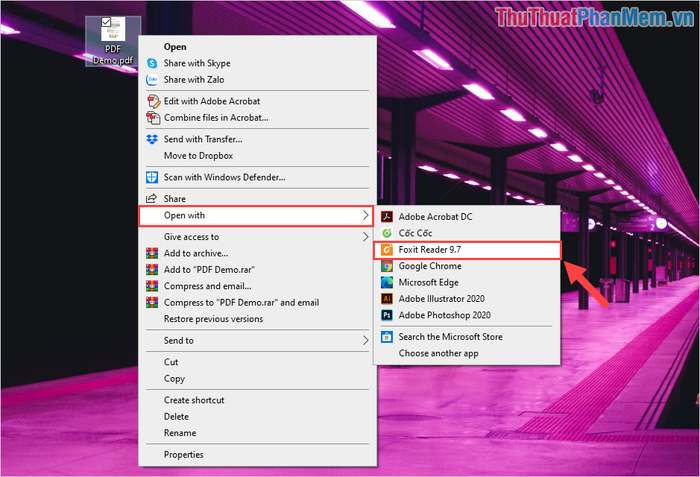Image resolution: width=700 pixels, height=477 pixels.
Task: Open the Give access to entry
Action: click(x=257, y=237)
